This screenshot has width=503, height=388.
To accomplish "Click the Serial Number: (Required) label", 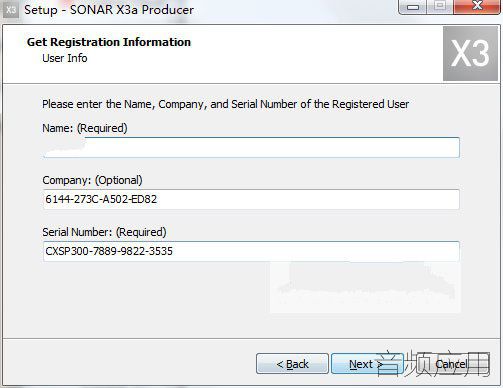I will (x=104, y=232).
